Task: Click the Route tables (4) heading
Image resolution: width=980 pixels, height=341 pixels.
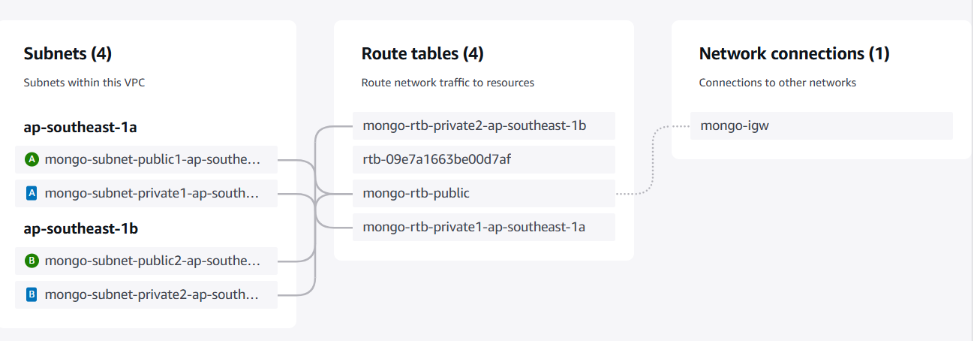Action: pos(422,53)
